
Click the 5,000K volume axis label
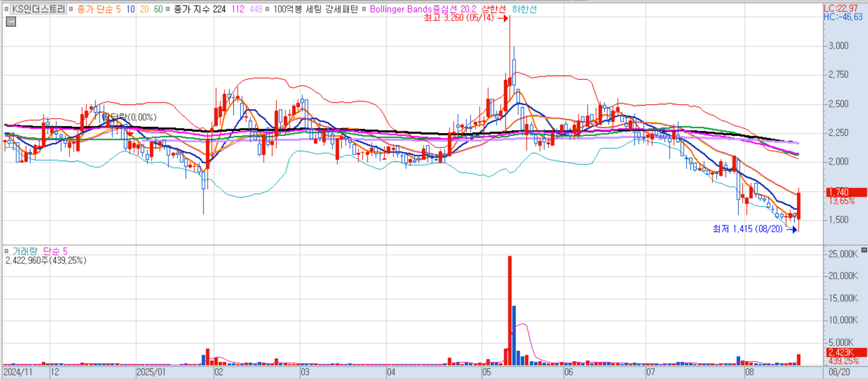point(841,343)
